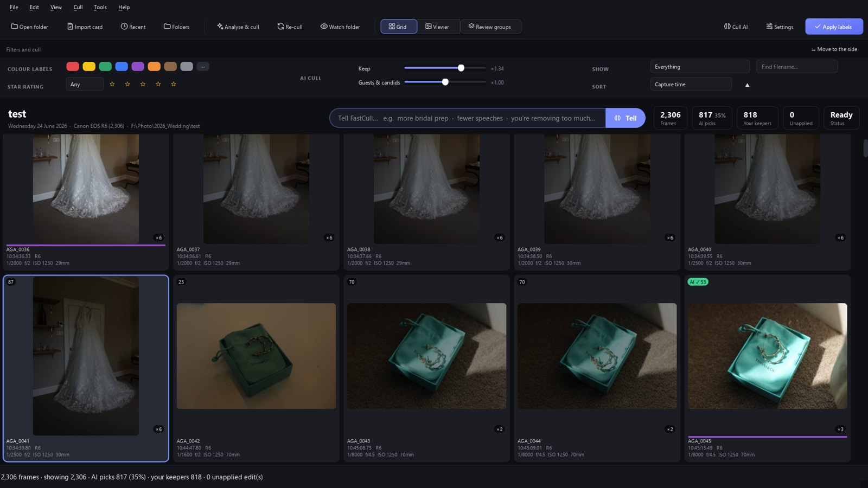Viewport: 868px width, 488px height.
Task: Click the Apply labels button
Action: click(x=834, y=27)
